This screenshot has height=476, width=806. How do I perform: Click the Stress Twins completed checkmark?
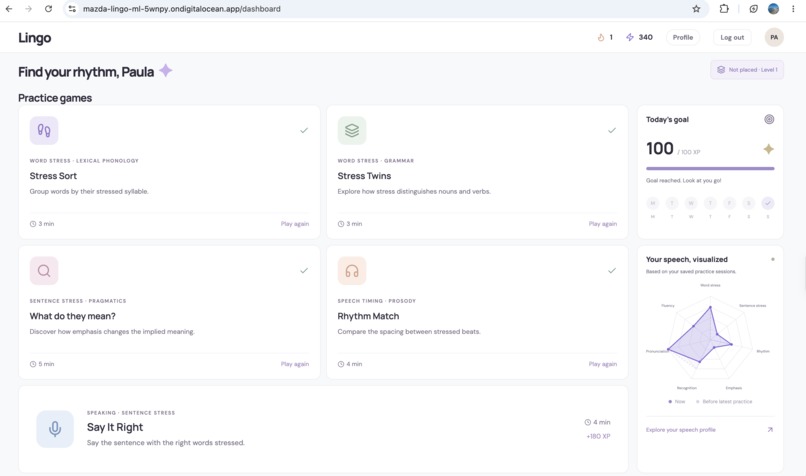(612, 131)
